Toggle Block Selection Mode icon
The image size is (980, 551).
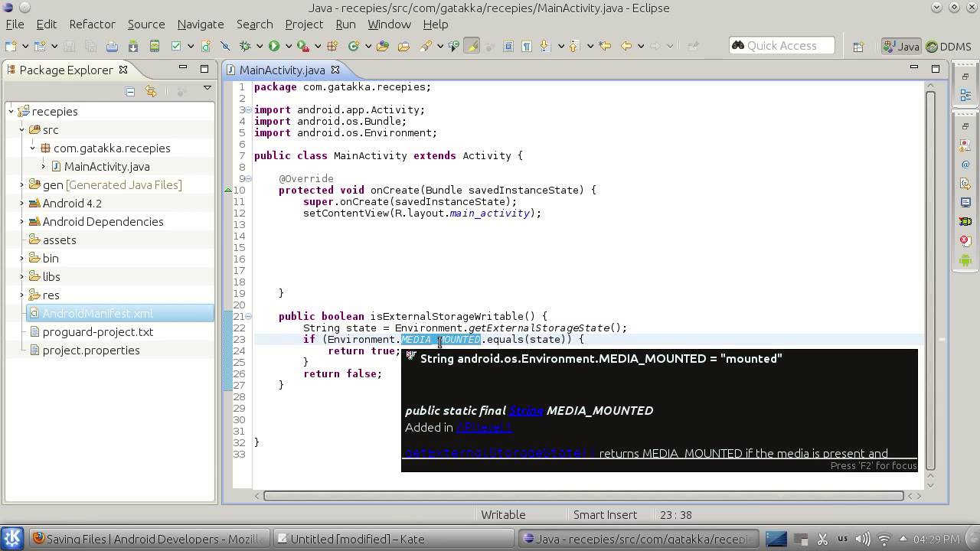508,46
